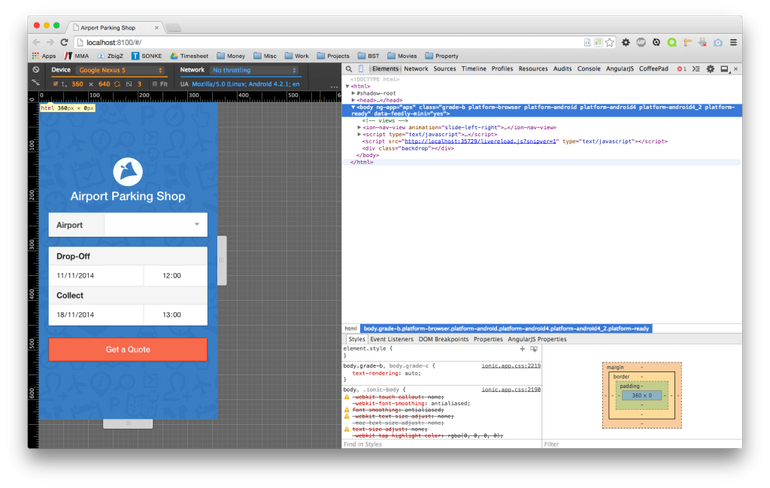
Task: Click the viewport bottom-edge resize handle
Action: (x=128, y=424)
